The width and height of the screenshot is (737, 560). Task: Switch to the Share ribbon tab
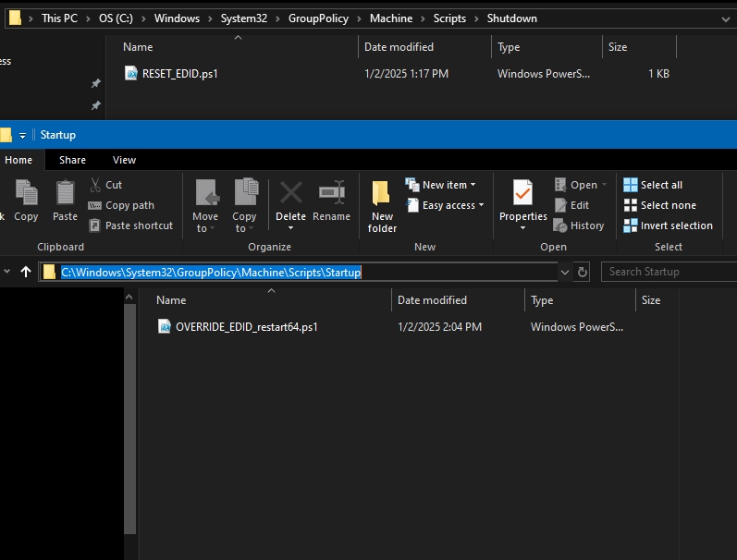[x=72, y=160]
